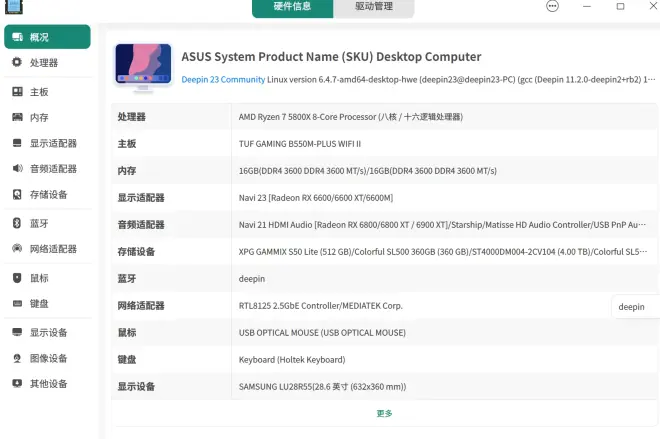Screen dimensions: 660x439
Task: Select the 处理器 row label in table
Action: [x=132, y=117]
